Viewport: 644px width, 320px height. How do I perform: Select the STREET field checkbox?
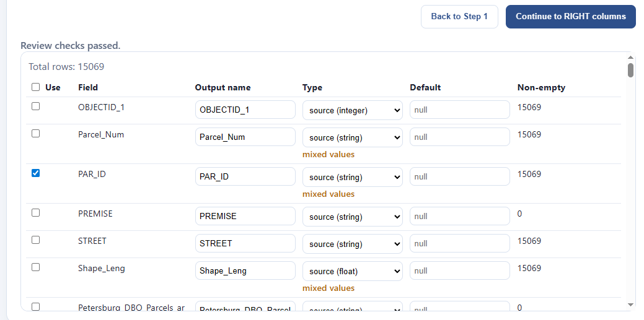click(x=36, y=240)
